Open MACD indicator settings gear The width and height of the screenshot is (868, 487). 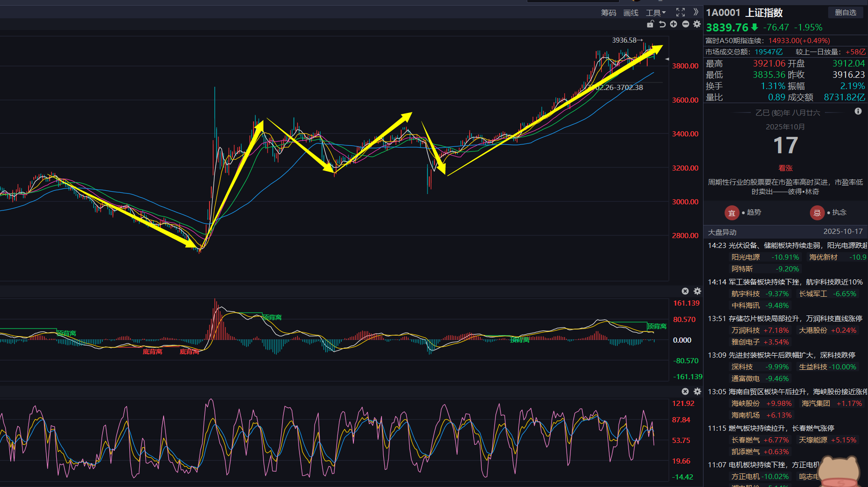697,291
